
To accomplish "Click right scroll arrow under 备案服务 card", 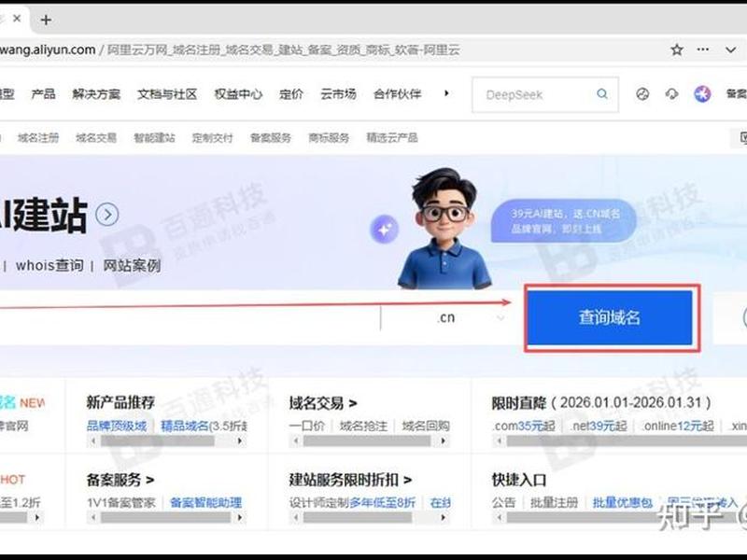I will (x=240, y=518).
